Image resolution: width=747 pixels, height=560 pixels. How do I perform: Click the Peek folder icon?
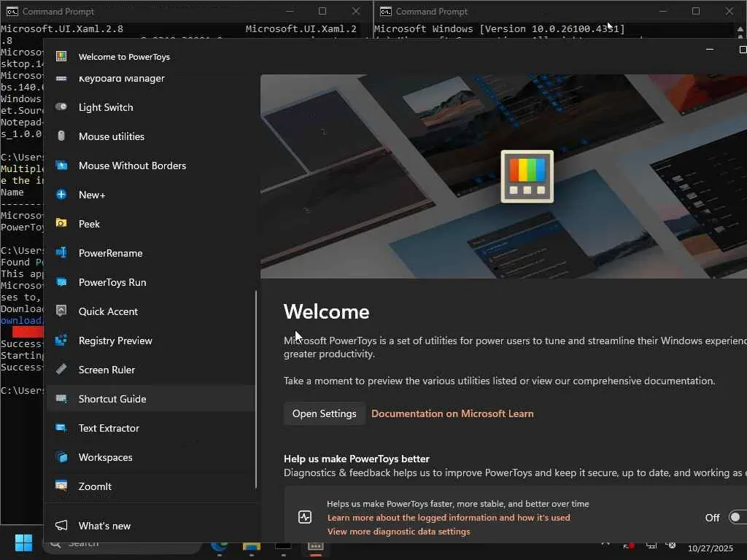point(61,223)
